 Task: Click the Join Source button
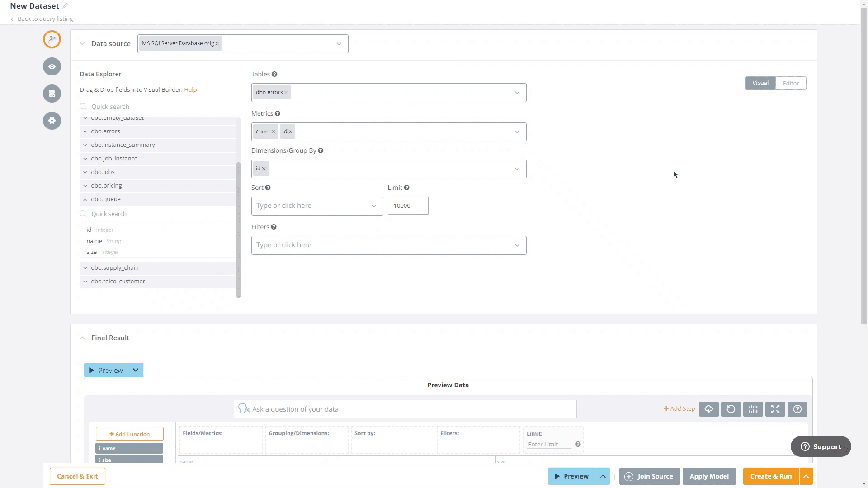tap(649, 476)
